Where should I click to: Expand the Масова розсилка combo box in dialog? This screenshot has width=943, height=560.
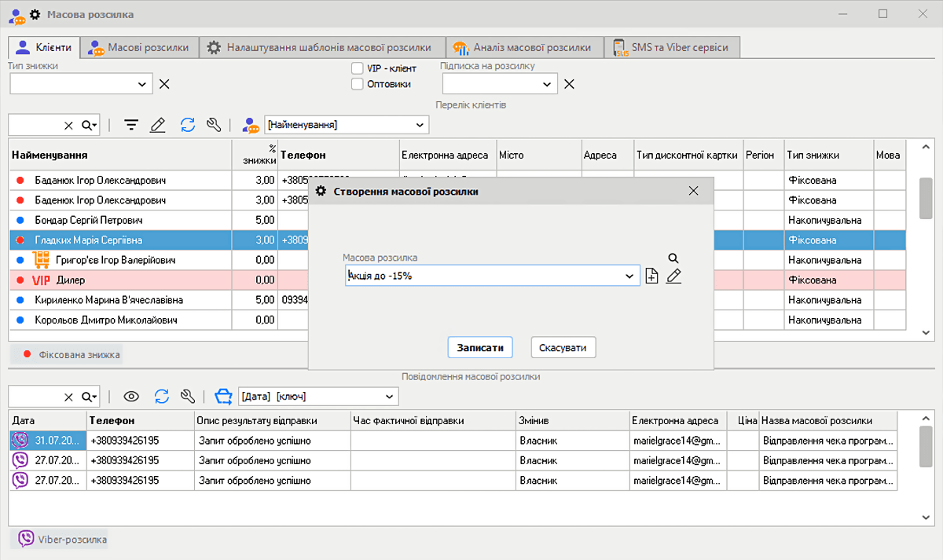click(629, 276)
